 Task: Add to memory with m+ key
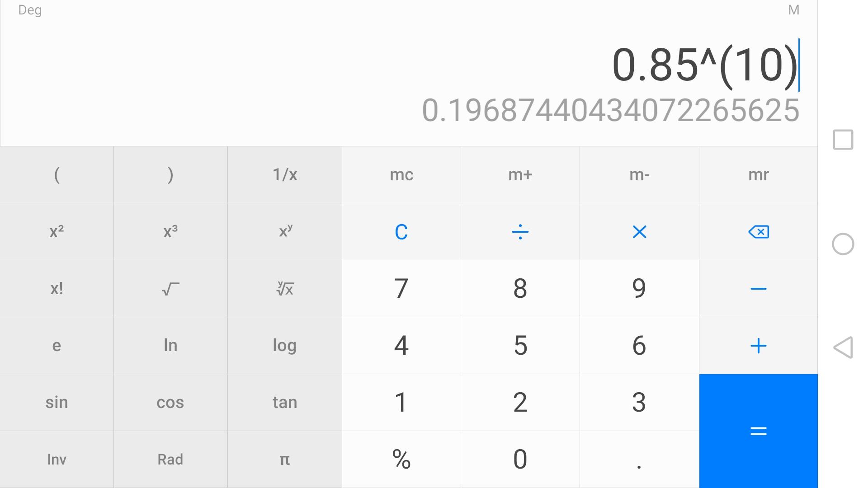(x=520, y=175)
